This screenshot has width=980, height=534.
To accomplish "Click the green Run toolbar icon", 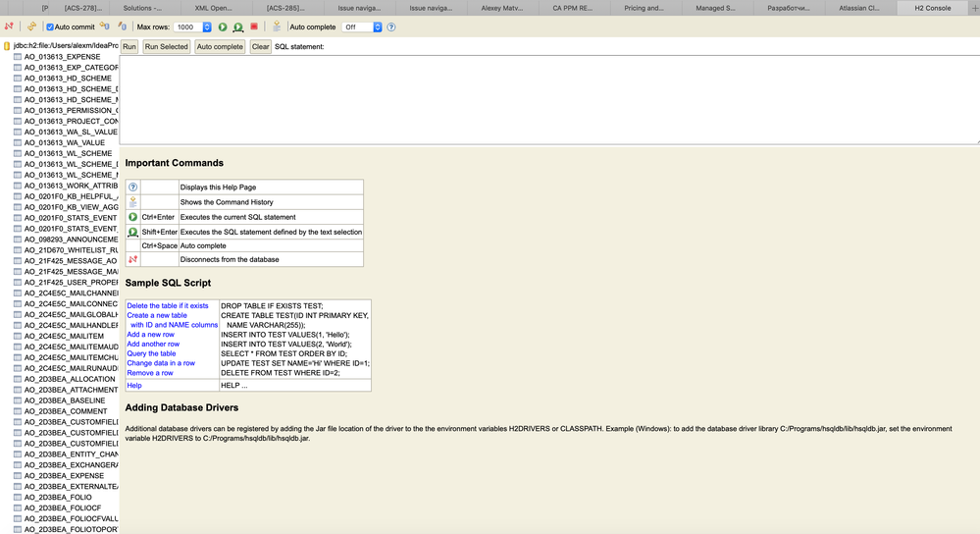I will tap(223, 27).
